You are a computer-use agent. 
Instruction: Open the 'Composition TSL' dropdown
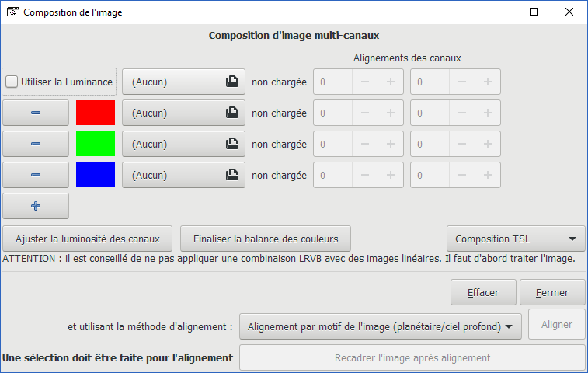(516, 239)
